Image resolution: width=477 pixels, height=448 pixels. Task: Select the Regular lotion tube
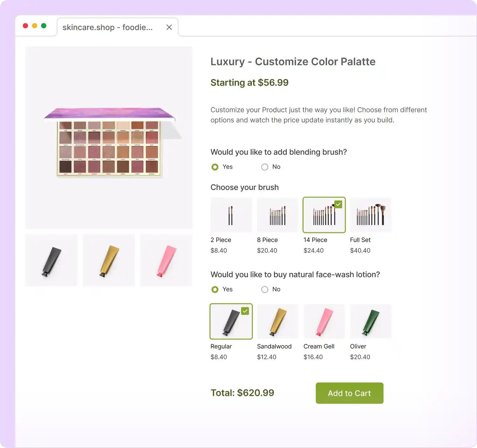coord(231,321)
